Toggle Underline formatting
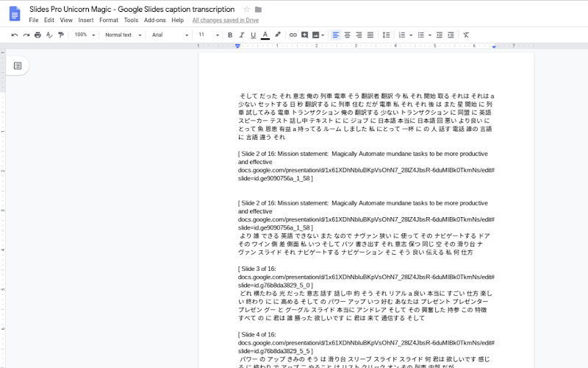The width and height of the screenshot is (588, 368). click(x=253, y=35)
